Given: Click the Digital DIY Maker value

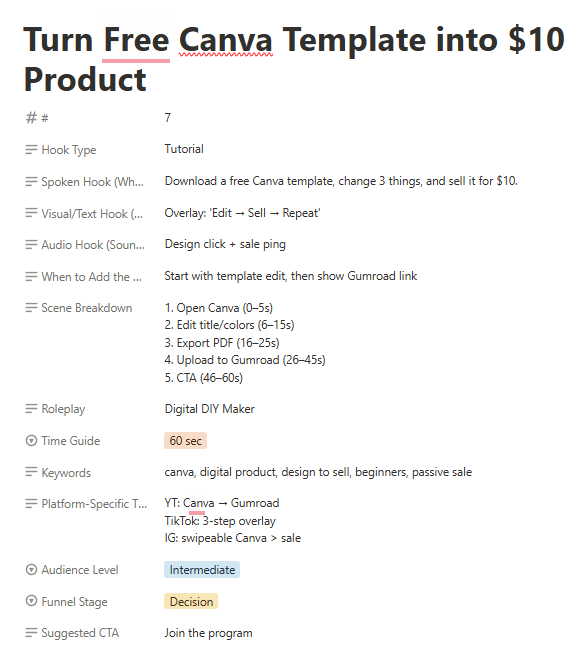Looking at the screenshot, I should point(209,409).
